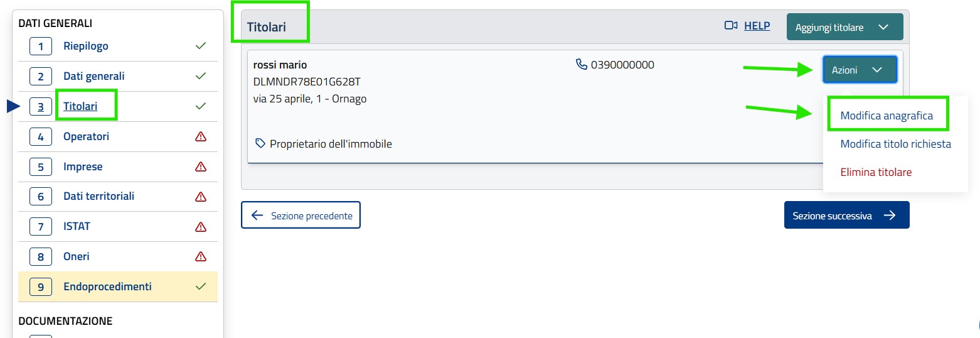
Task: Open the HELP link
Action: coord(757,26)
